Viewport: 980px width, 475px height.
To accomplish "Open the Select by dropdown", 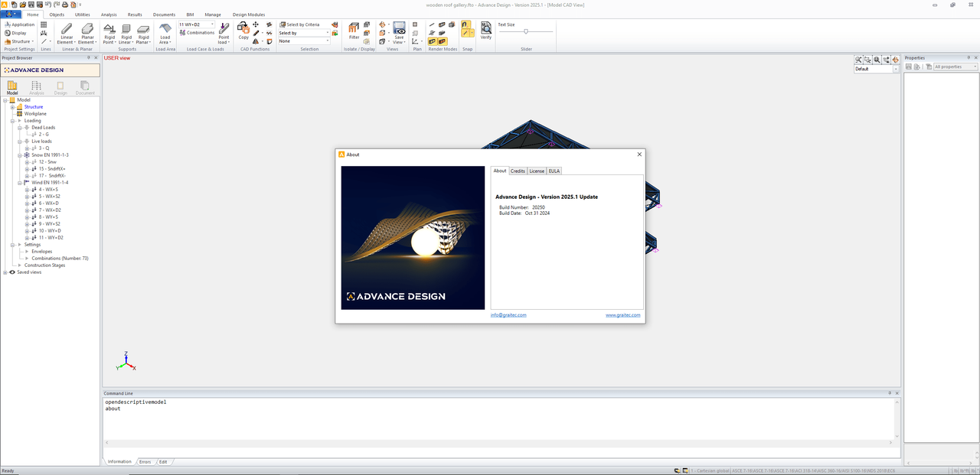I will 304,33.
